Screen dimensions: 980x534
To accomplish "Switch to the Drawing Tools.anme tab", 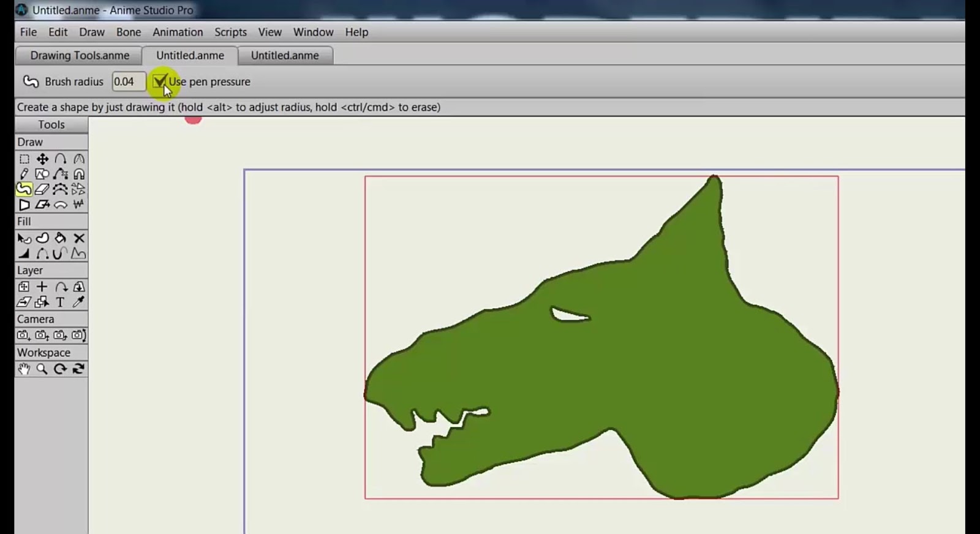I will coord(80,55).
